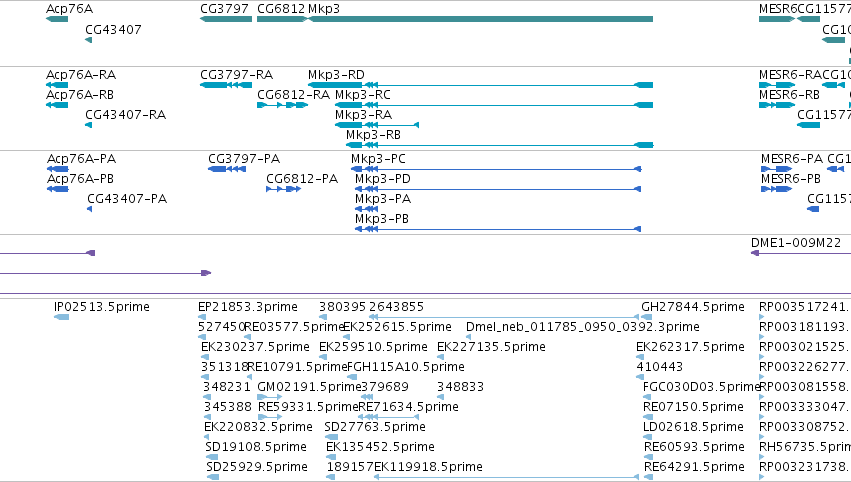Click the GH27844.5prime EST label

pyautogui.click(x=693, y=307)
